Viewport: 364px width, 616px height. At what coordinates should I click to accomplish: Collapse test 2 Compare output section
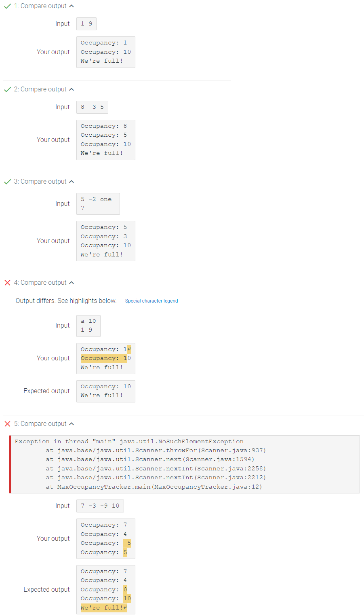click(x=71, y=89)
